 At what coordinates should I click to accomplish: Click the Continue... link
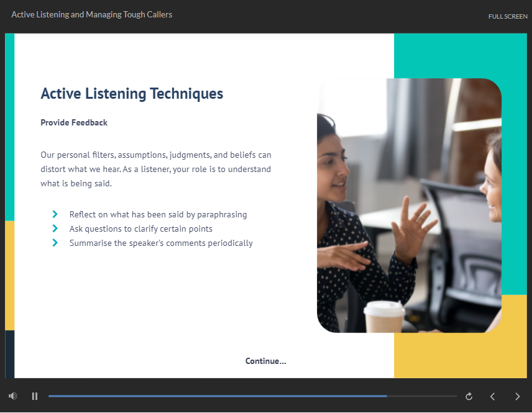coord(265,361)
